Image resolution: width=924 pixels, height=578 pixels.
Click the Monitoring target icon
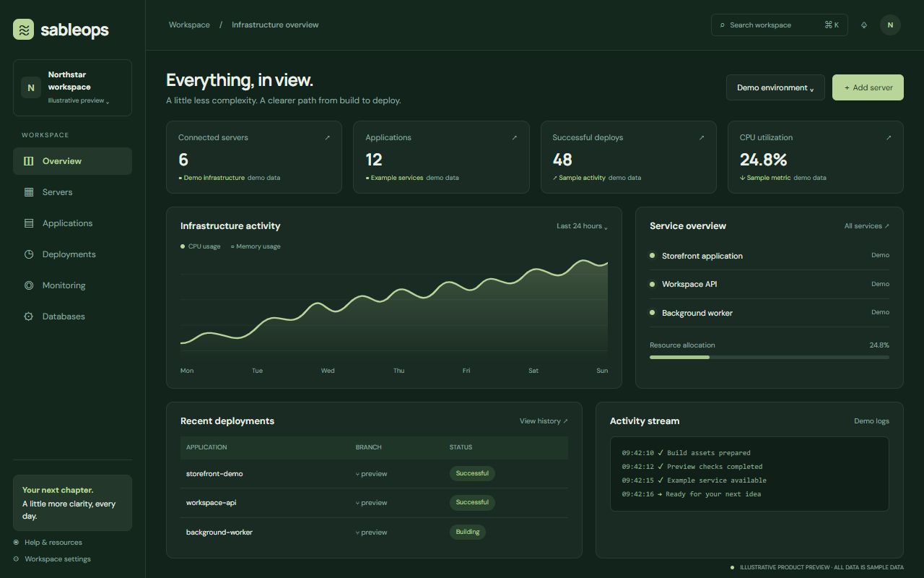(x=29, y=285)
